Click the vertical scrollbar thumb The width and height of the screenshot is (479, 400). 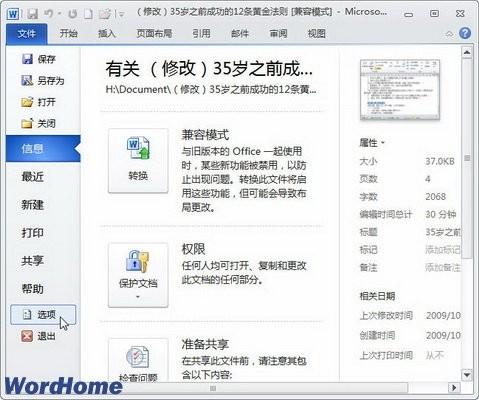pyautogui.click(x=467, y=158)
